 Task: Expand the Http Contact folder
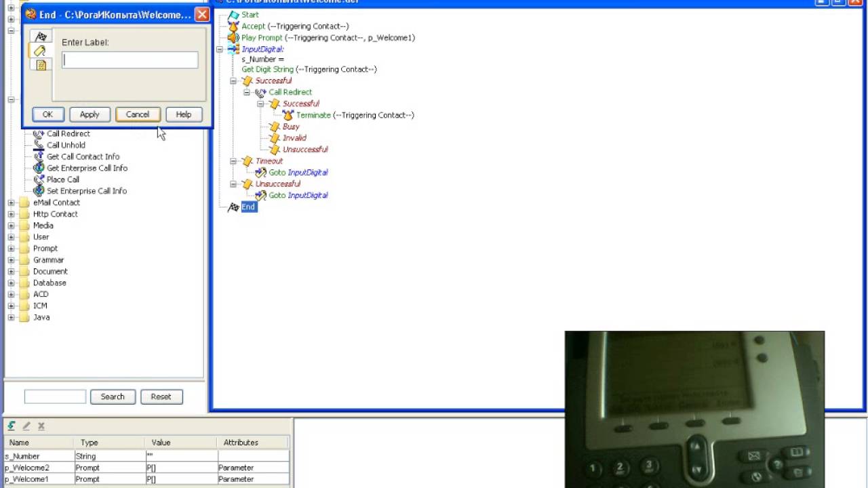click(11, 214)
